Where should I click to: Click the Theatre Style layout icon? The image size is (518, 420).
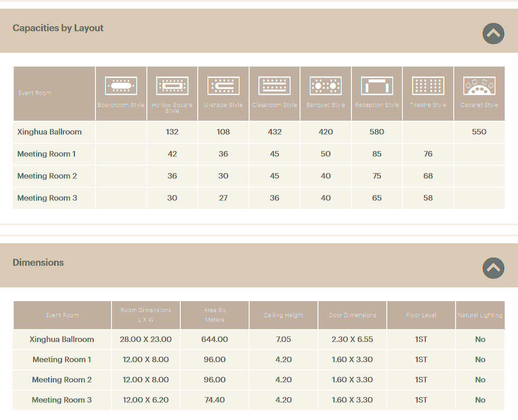tap(428, 86)
